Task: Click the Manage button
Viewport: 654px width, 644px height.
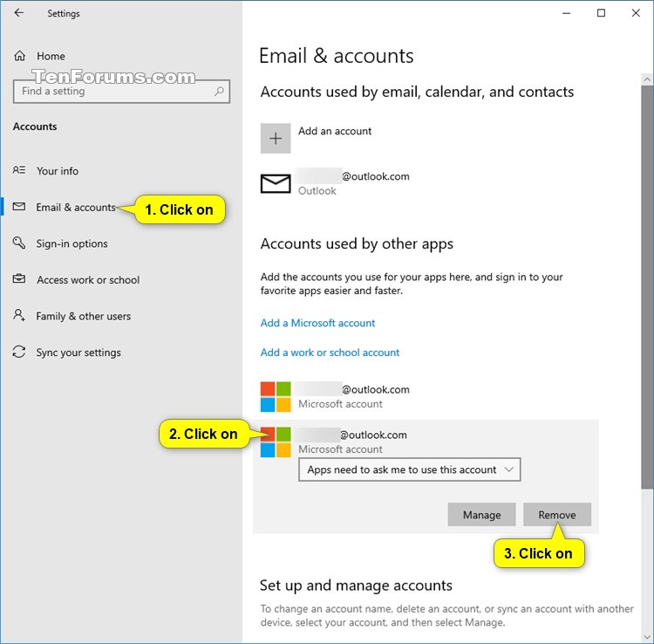Action: click(x=481, y=515)
